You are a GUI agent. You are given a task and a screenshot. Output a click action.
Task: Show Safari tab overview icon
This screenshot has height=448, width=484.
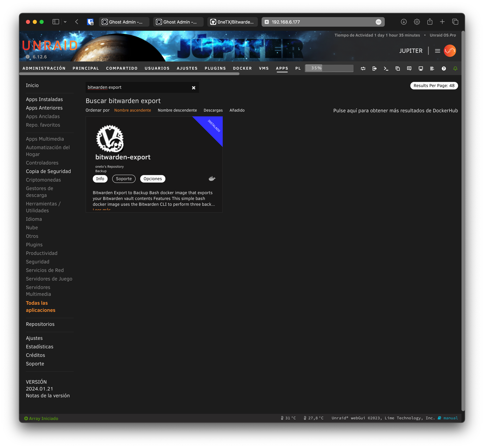coord(455,22)
